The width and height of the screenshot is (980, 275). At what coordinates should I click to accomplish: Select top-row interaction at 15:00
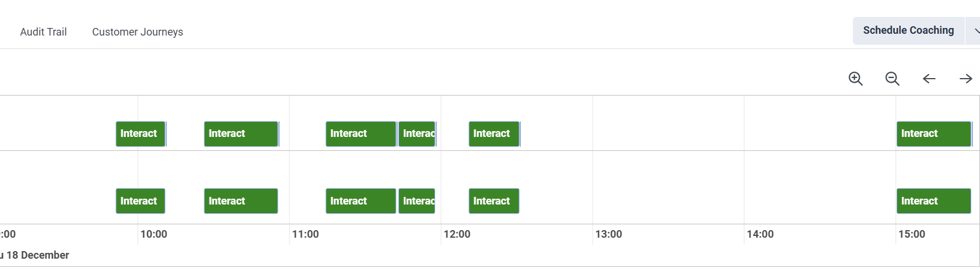(x=933, y=134)
